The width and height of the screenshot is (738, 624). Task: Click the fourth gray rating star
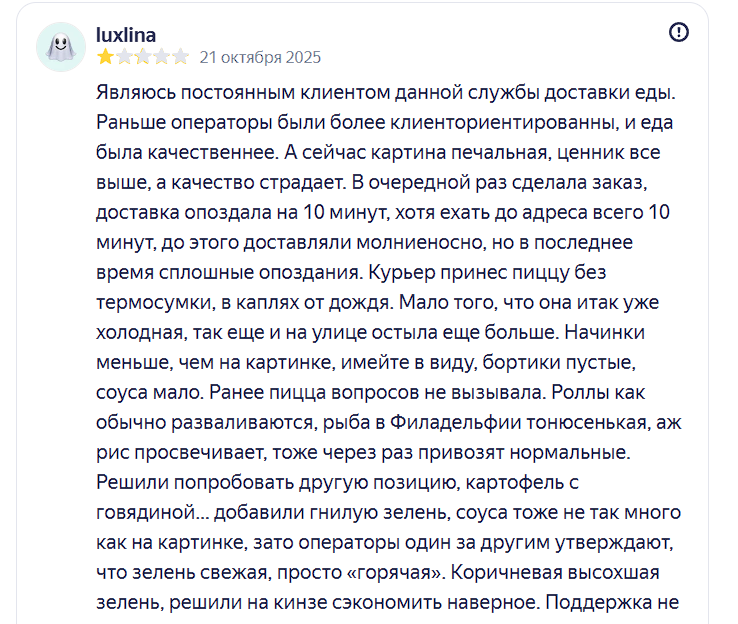click(x=161, y=57)
